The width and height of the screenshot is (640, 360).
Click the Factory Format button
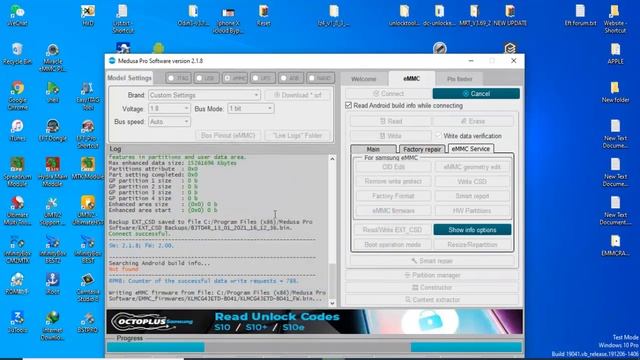pyautogui.click(x=393, y=196)
